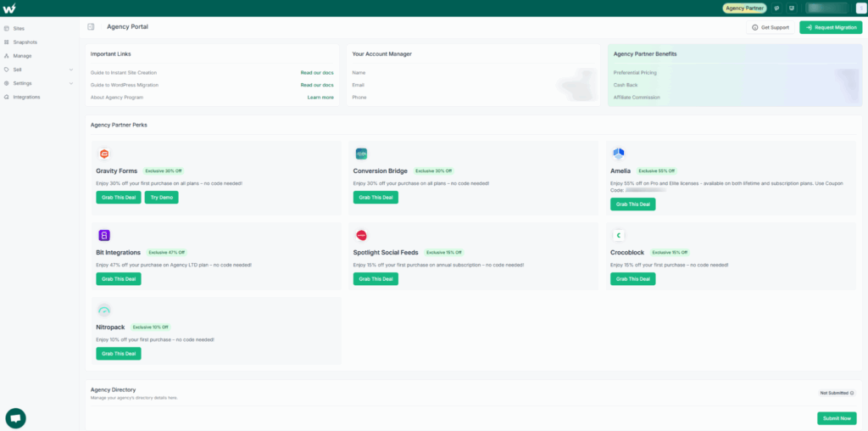This screenshot has height=431, width=868.
Task: Click the Get Support button
Action: point(771,27)
